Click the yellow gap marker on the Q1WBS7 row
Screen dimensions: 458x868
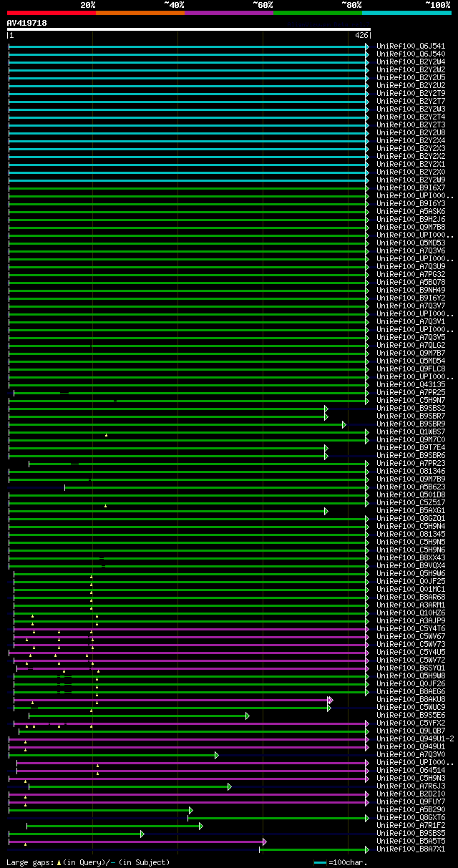[x=106, y=434]
